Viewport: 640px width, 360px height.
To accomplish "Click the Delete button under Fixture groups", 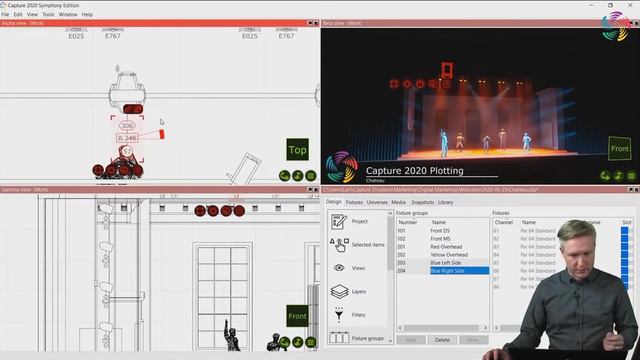I will pyautogui.click(x=442, y=340).
